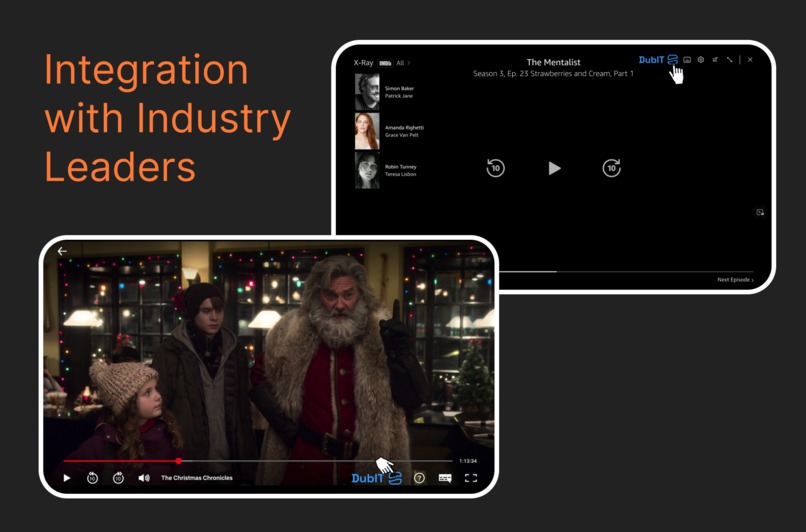Click the volume icon in The Mentalist player

pyautogui.click(x=715, y=60)
